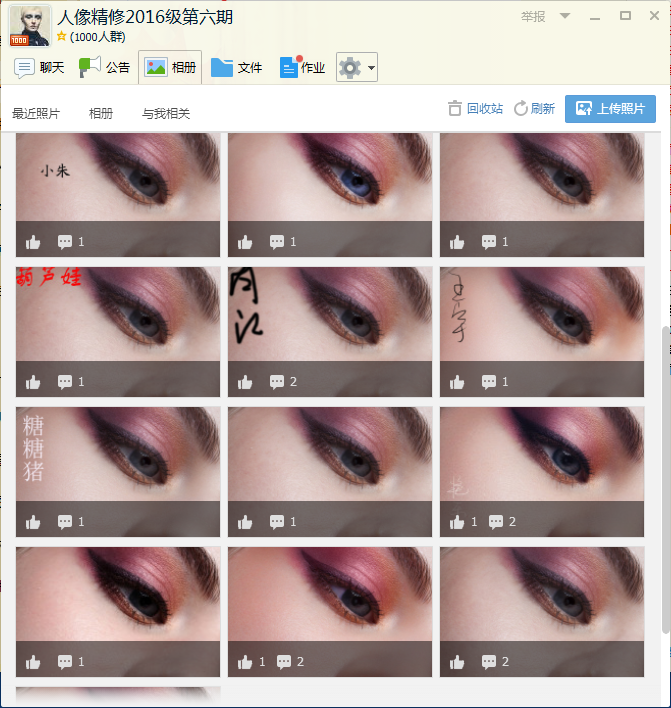Click 刷新 to refresh the photos
This screenshot has height=708, width=671.
click(534, 108)
